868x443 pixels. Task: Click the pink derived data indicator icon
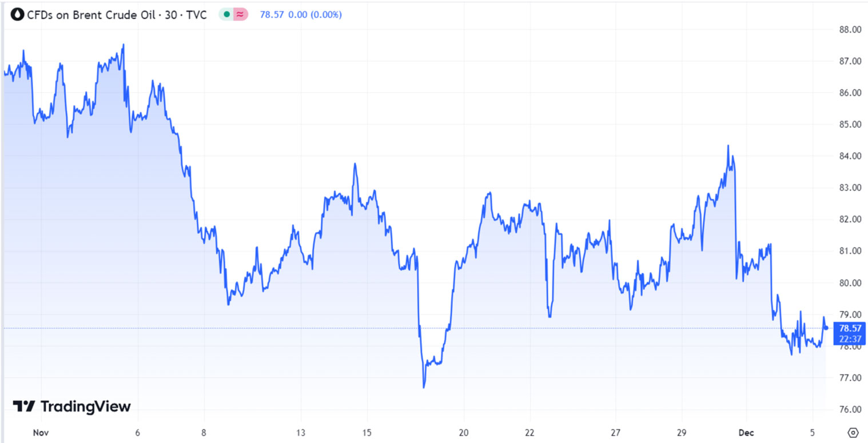click(240, 14)
